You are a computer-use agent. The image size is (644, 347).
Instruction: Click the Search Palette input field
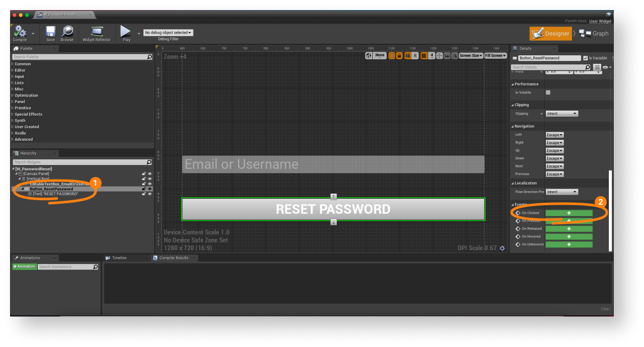pos(79,57)
